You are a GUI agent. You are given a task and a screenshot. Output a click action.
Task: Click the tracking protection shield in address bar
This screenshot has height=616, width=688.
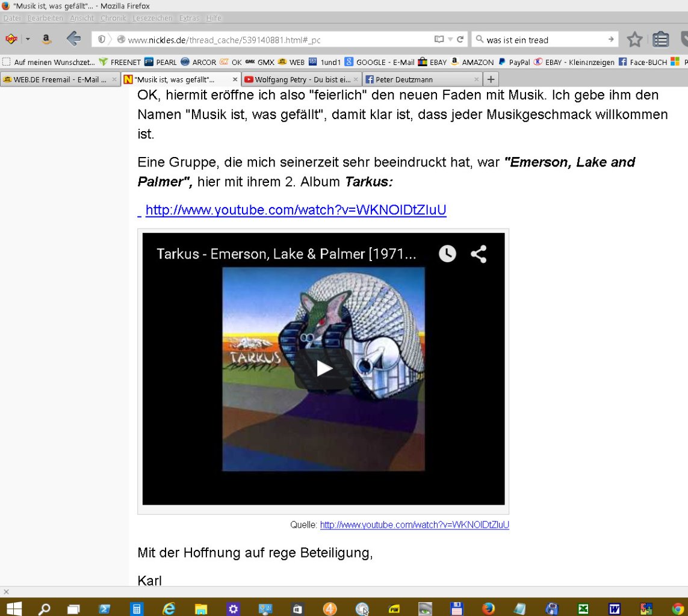[x=101, y=40]
